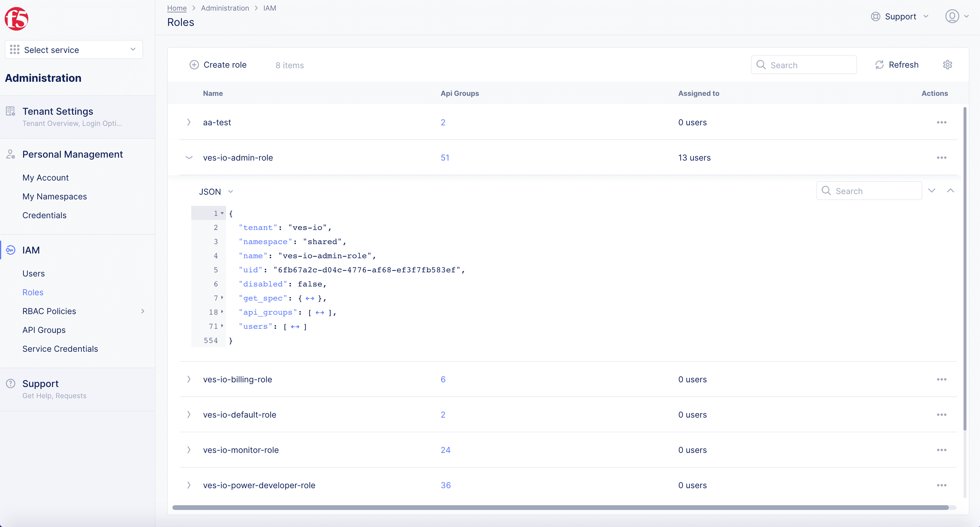This screenshot has height=527, width=980.
Task: Navigate to Users section in IAM
Action: (34, 273)
